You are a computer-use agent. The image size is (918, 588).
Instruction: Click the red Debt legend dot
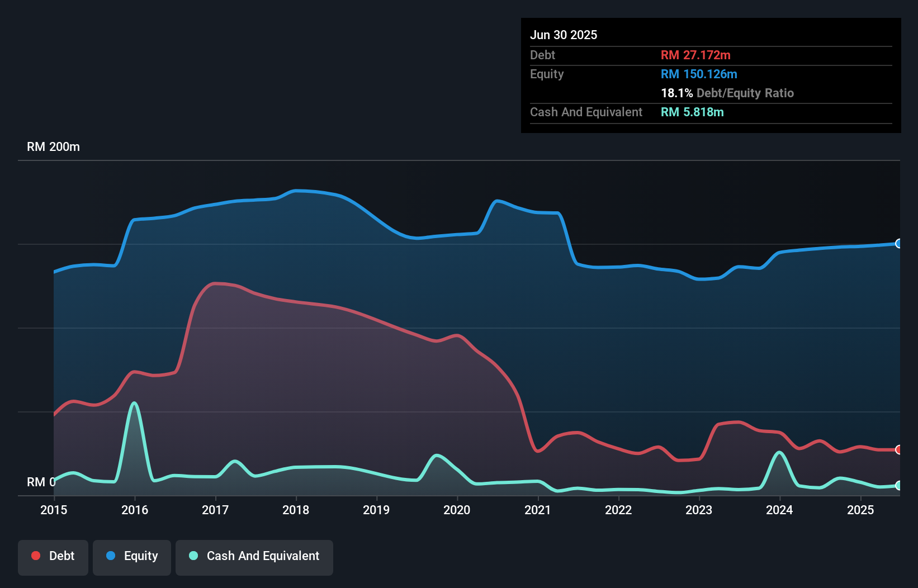(x=35, y=556)
